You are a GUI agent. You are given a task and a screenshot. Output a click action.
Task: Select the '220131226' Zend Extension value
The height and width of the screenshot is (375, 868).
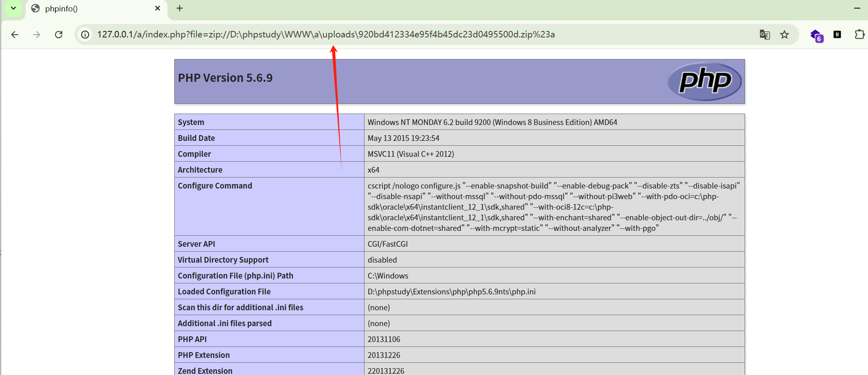386,371
